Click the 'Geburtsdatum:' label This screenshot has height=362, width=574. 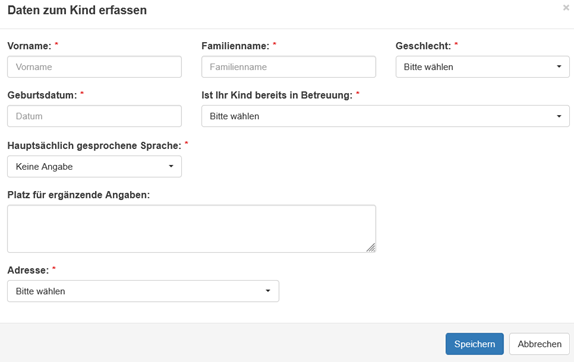[42, 95]
